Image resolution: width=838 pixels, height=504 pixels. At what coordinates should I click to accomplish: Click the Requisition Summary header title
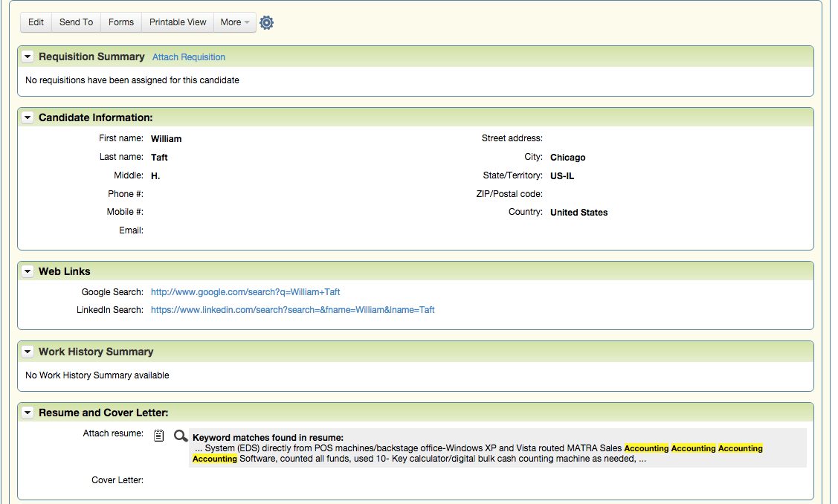tap(91, 56)
